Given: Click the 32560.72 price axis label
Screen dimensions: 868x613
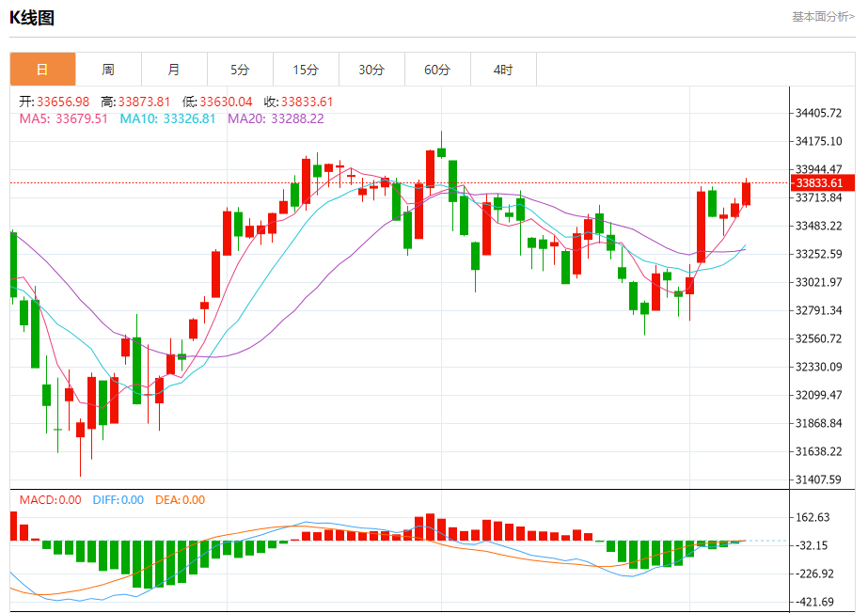Looking at the screenshot, I should pyautogui.click(x=819, y=339).
